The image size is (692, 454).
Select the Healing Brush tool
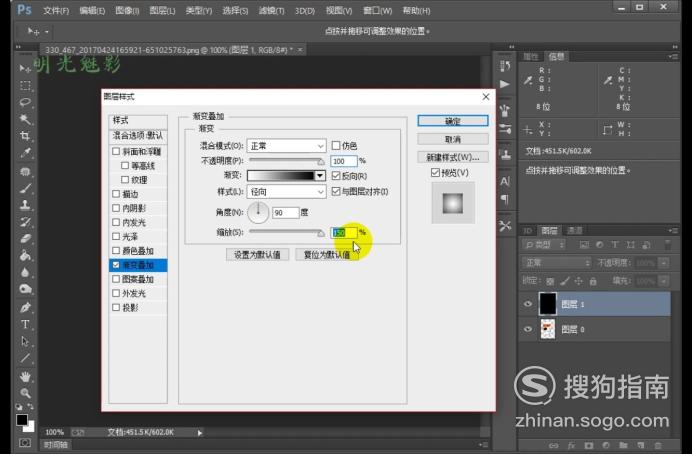pos(25,172)
